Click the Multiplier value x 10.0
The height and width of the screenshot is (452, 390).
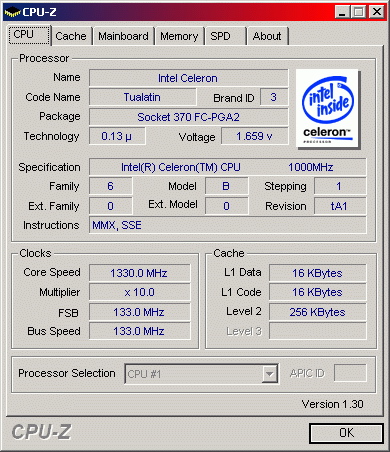pyautogui.click(x=140, y=292)
